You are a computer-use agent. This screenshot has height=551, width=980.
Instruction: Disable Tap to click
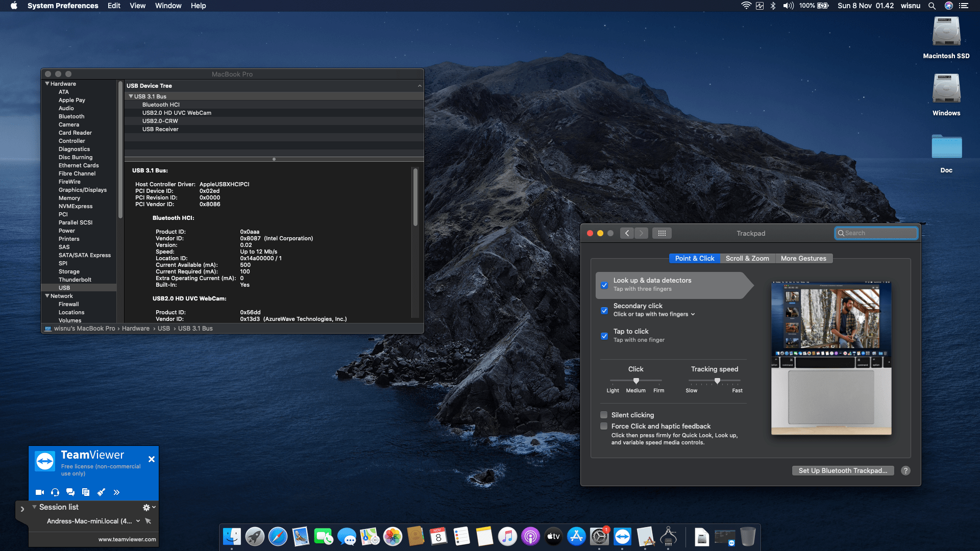click(x=604, y=336)
